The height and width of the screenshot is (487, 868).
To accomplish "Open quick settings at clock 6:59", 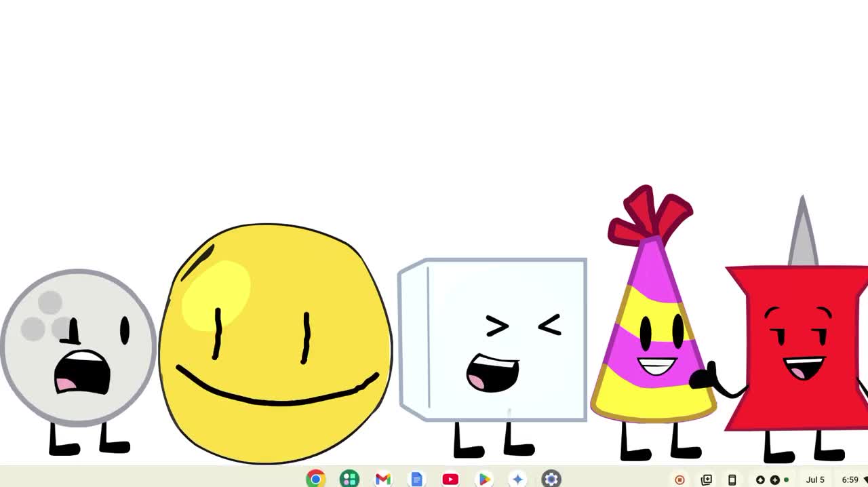I will tap(852, 480).
